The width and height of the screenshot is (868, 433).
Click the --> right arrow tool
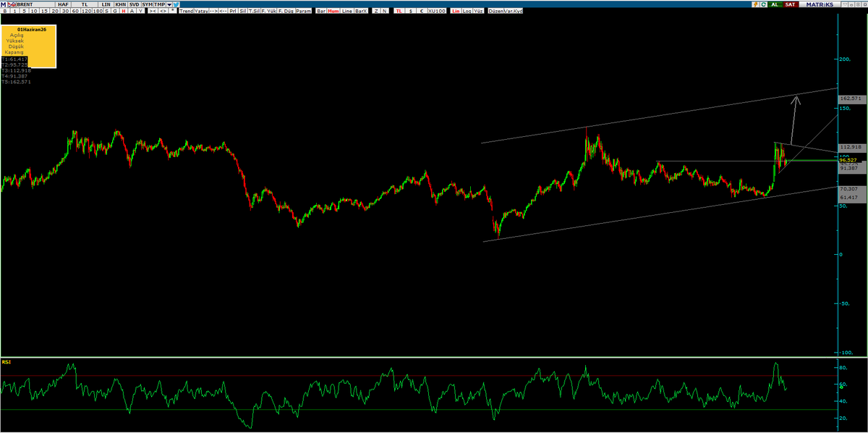pyautogui.click(x=213, y=11)
